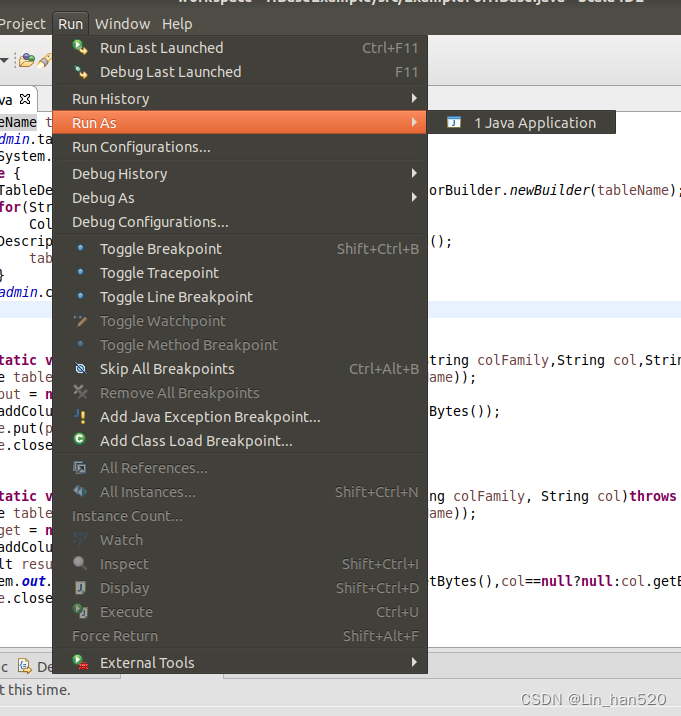Click the Toggle Method Breakpoint dot icon
The image size is (681, 716).
[x=81, y=344]
